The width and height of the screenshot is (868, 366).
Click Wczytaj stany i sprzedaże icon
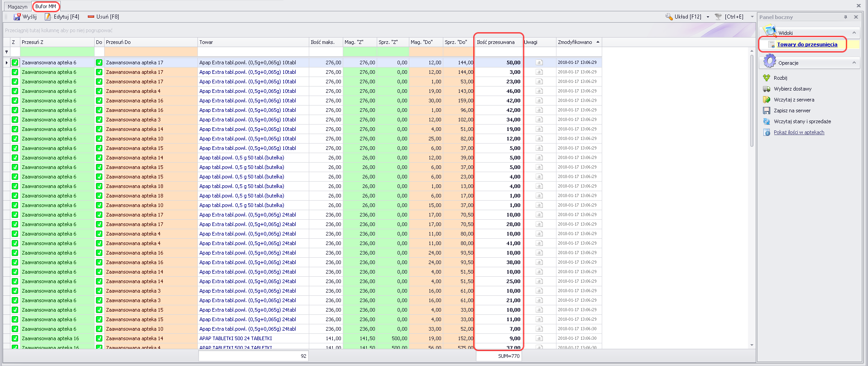click(x=767, y=121)
